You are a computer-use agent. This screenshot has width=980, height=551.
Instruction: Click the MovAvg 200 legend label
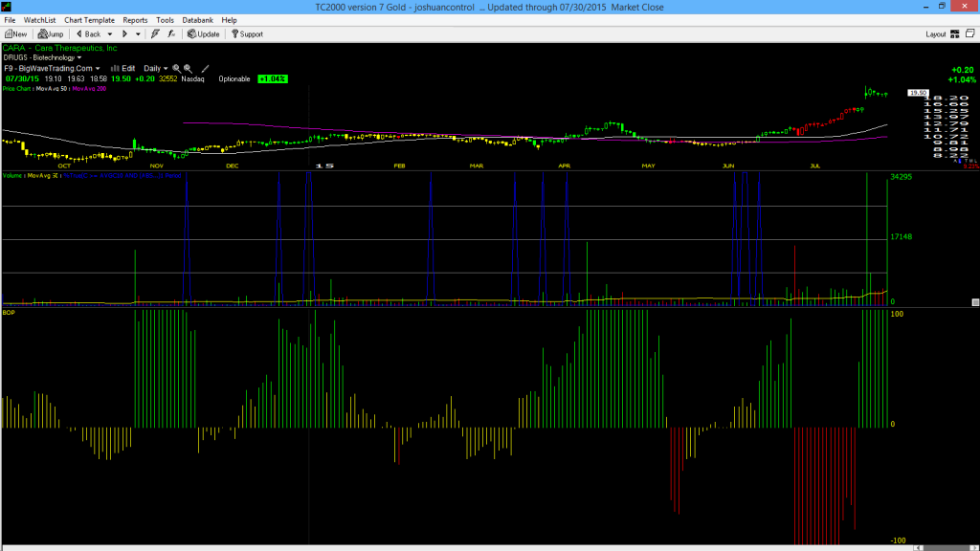tap(89, 89)
